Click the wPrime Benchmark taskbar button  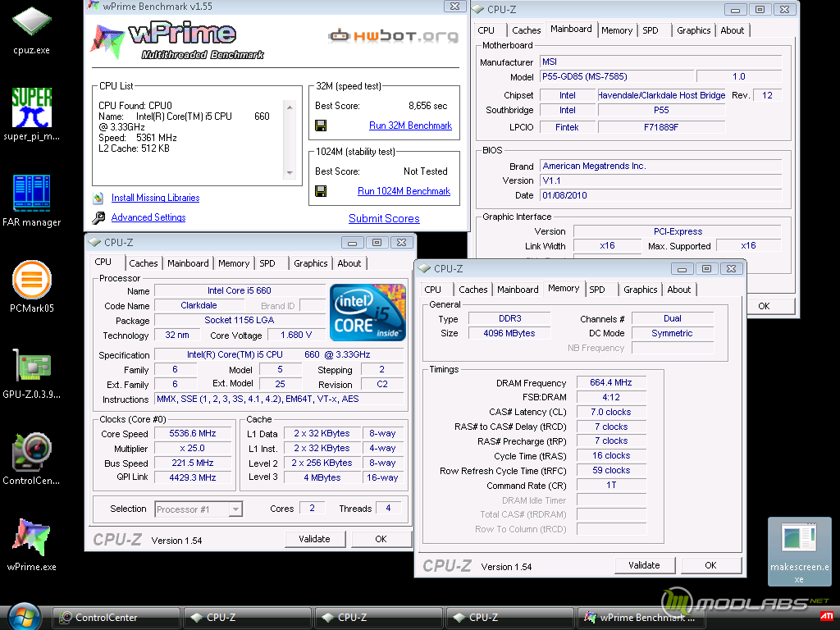coord(640,618)
